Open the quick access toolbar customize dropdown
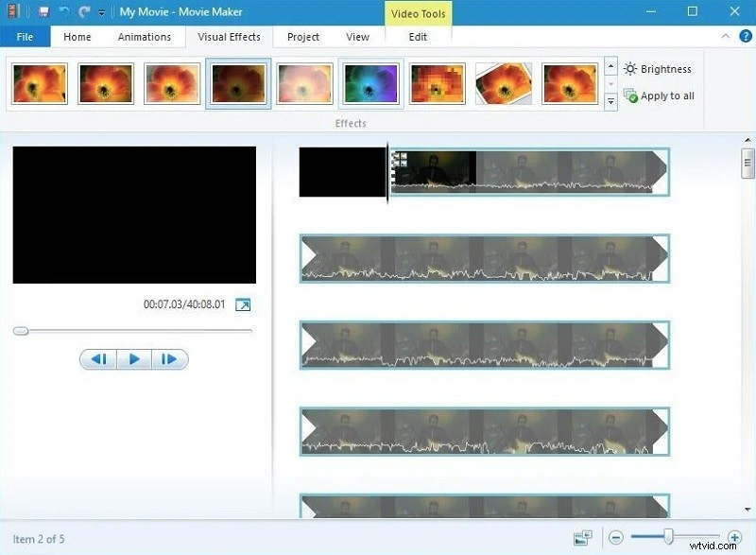The image size is (756, 555). tap(100, 10)
